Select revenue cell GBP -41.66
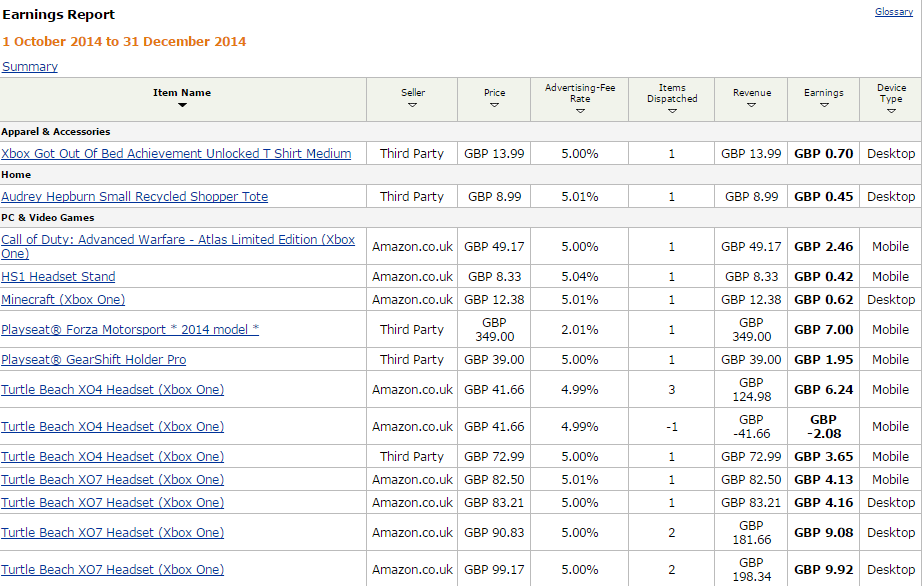The width and height of the screenshot is (922, 586). point(751,426)
